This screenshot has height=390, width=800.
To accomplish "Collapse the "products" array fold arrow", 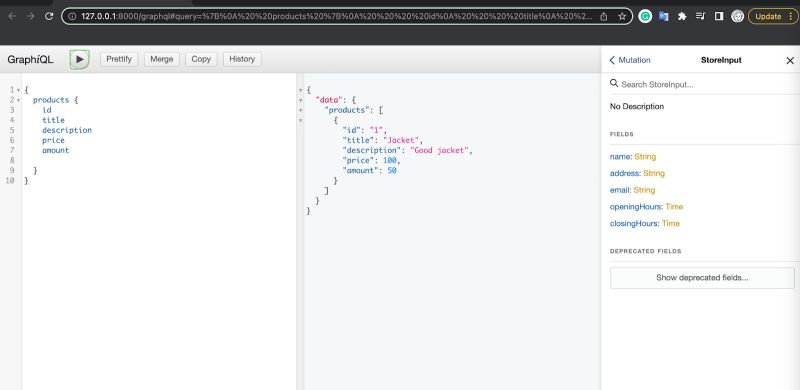I will pyautogui.click(x=301, y=110).
